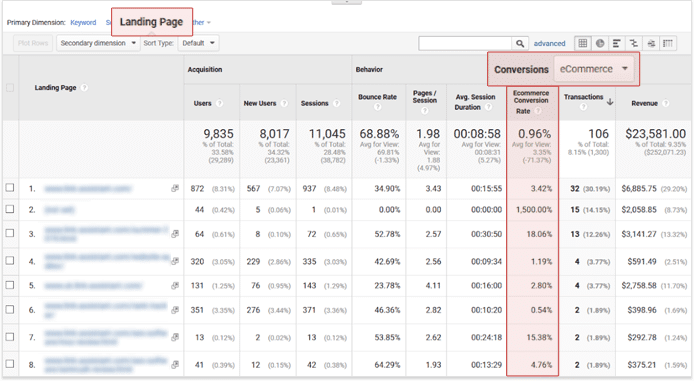Toggle the select-all checkbox in header
Image resolution: width=694 pixels, height=381 pixels.
click(10, 88)
